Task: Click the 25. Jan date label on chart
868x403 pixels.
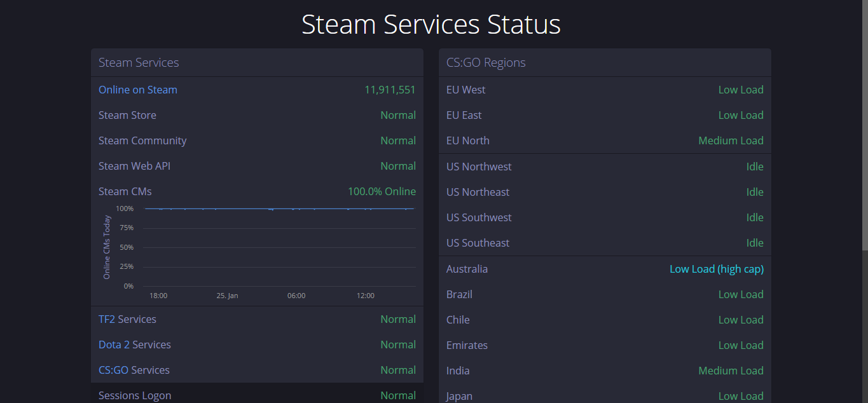Action: [227, 296]
